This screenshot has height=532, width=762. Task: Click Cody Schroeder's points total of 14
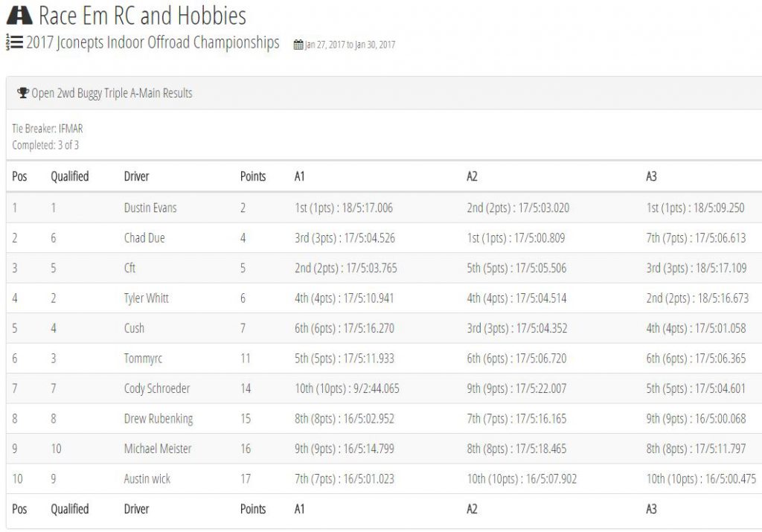click(246, 388)
